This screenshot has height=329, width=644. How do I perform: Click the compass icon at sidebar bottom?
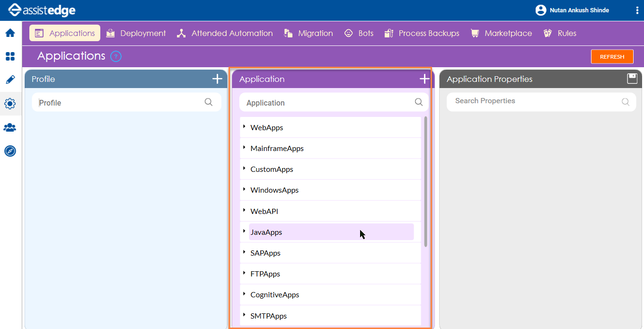point(10,151)
